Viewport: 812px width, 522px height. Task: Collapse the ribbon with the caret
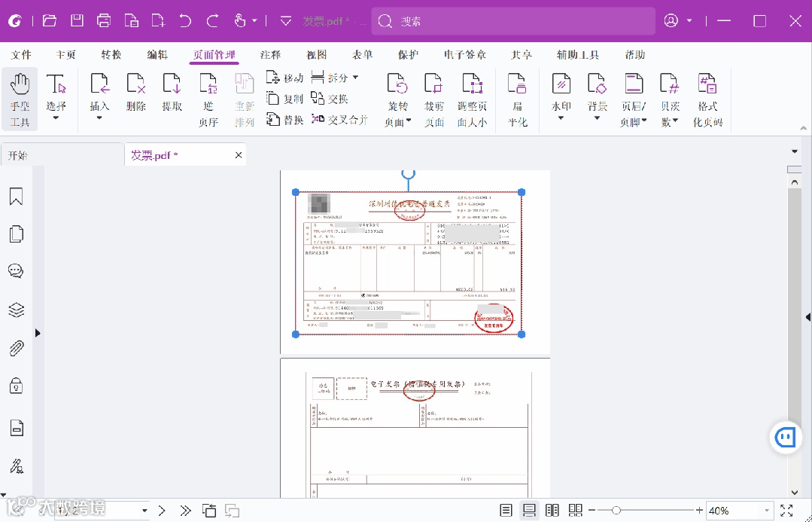pos(803,127)
